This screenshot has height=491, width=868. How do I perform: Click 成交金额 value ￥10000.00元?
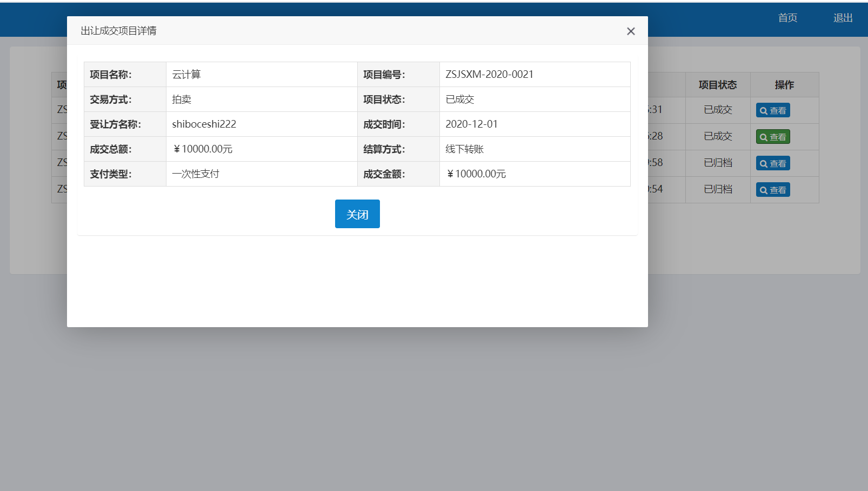pos(476,174)
